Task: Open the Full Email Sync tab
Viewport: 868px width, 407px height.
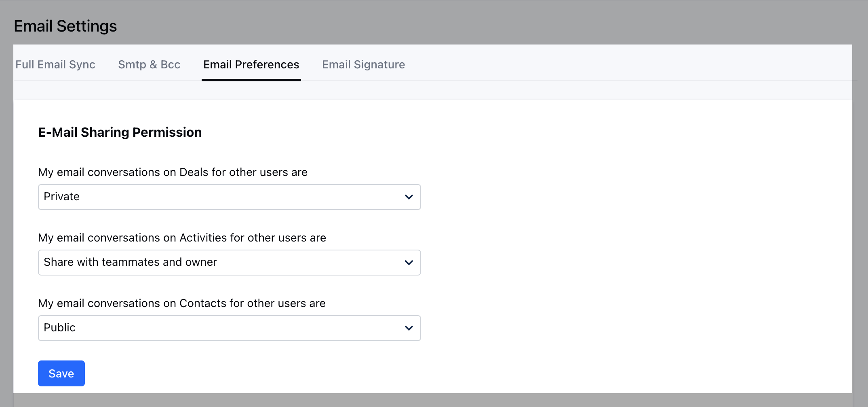Action: tap(55, 65)
